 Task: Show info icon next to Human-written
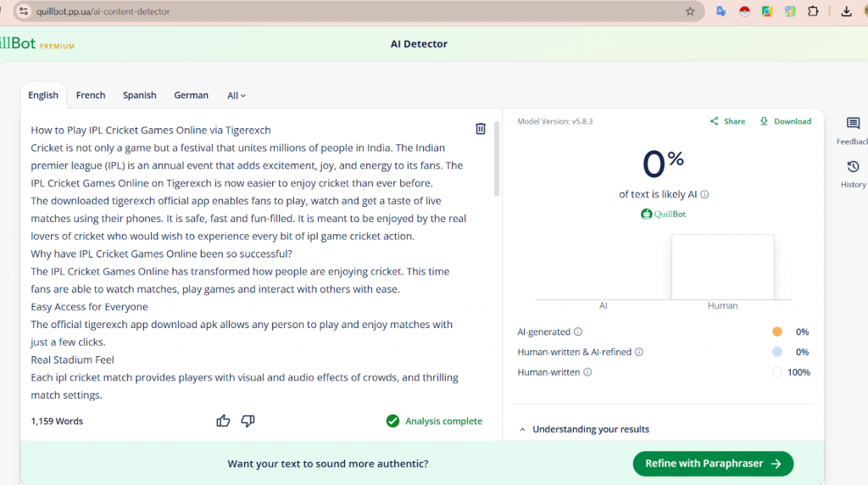[587, 372]
